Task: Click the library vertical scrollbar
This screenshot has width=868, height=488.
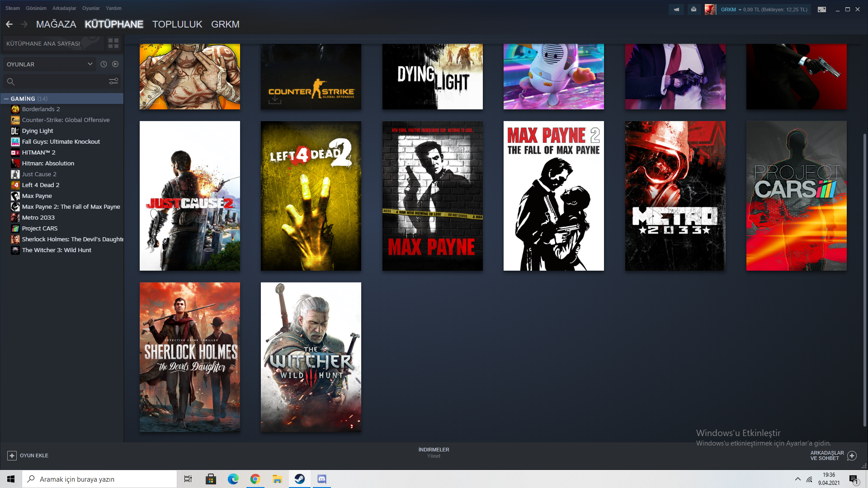Action: coord(864,280)
